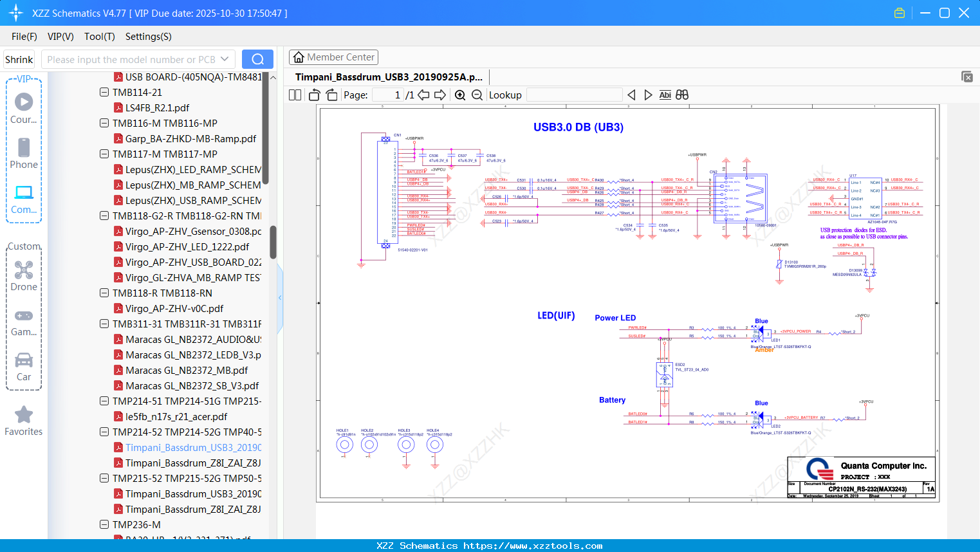Open the model number dropdown arrow
This screenshot has width=980, height=552.
[225, 59]
